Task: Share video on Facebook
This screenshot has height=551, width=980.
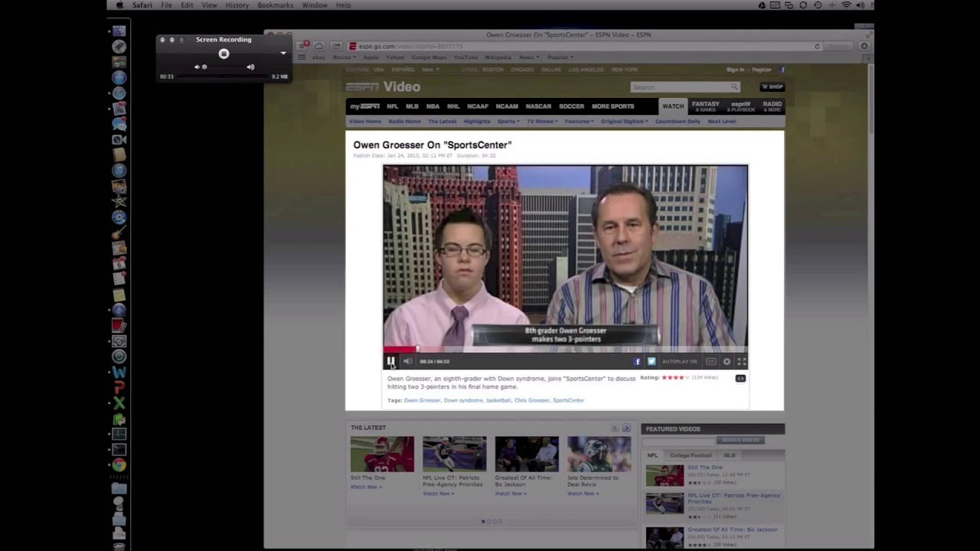Action: coord(637,361)
